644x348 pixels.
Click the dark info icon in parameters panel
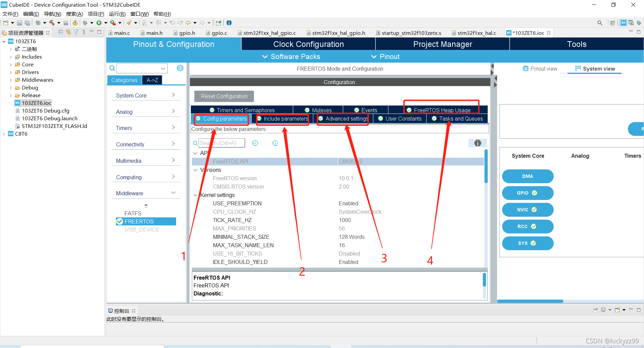click(x=478, y=143)
